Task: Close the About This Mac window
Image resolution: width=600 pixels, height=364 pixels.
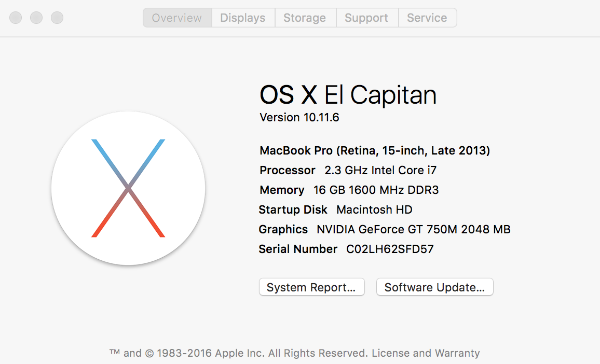Action: (16, 18)
